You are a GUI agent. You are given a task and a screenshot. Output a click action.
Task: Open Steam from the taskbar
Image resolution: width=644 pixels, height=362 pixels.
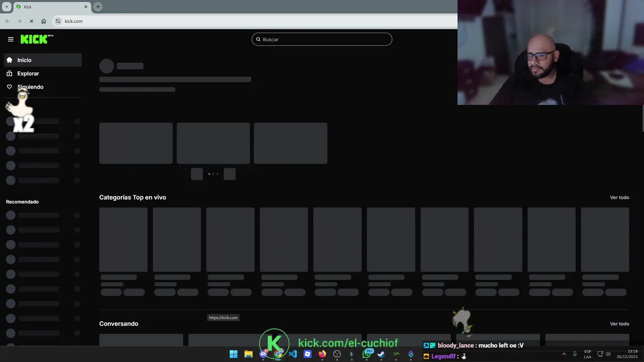tap(381, 354)
